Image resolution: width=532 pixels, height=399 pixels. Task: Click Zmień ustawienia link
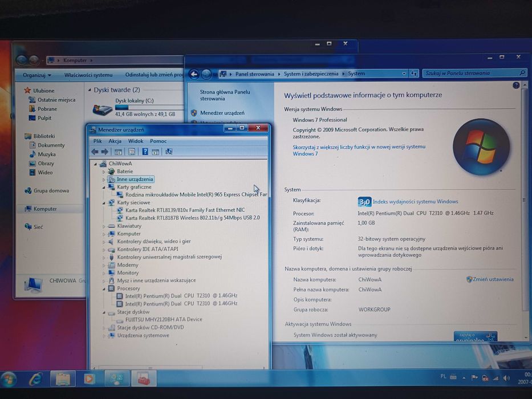click(x=493, y=279)
